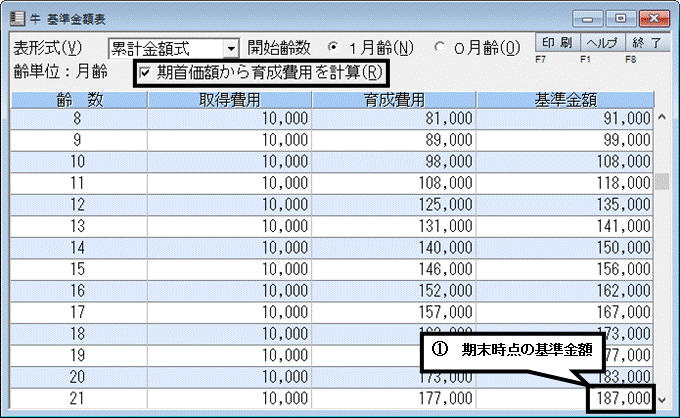The image size is (680, 418).
Task: Select the 基準金額 cell 167,000
Action: click(x=565, y=312)
